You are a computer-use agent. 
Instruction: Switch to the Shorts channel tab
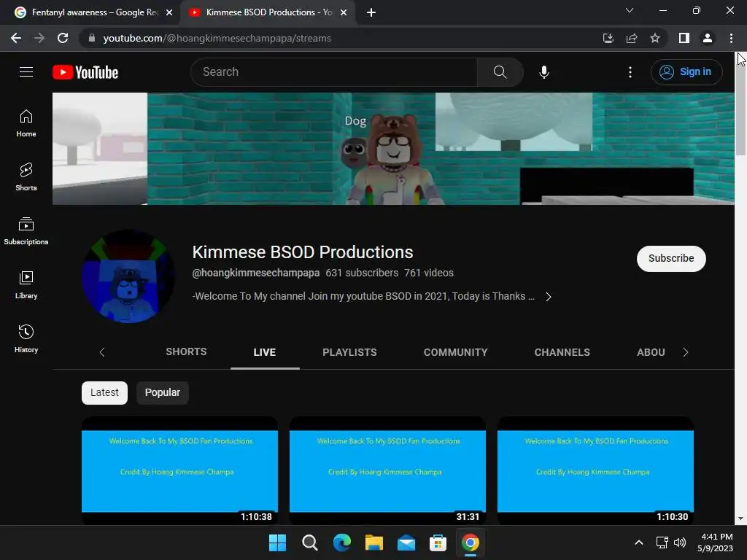186,352
